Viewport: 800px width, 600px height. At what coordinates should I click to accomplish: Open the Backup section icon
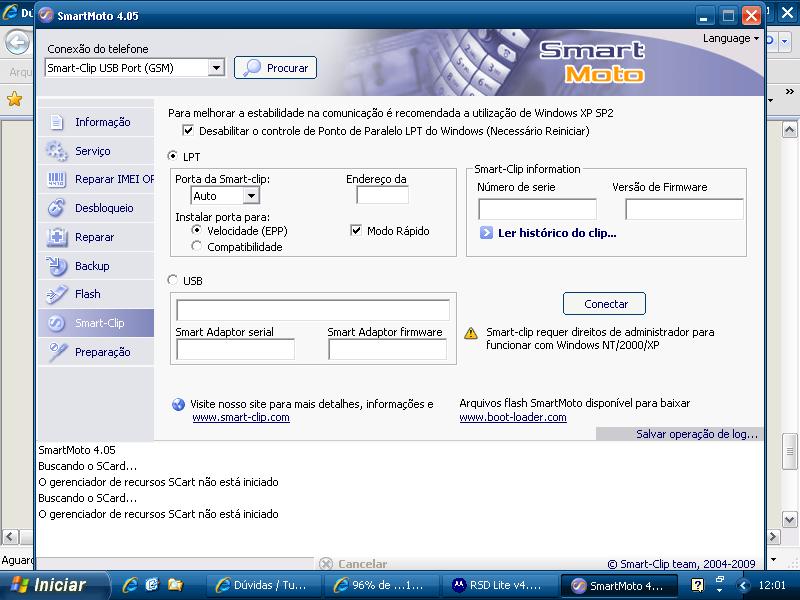pyautogui.click(x=57, y=266)
